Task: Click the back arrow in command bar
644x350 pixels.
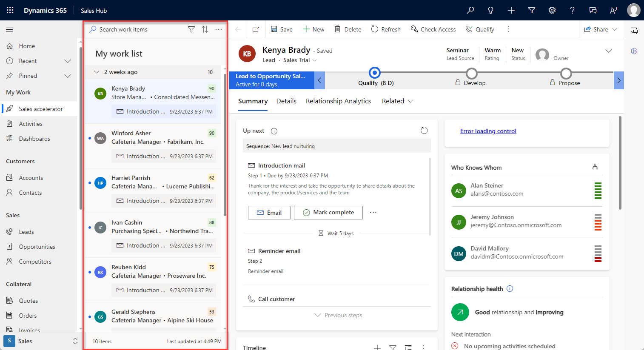Action: point(238,29)
